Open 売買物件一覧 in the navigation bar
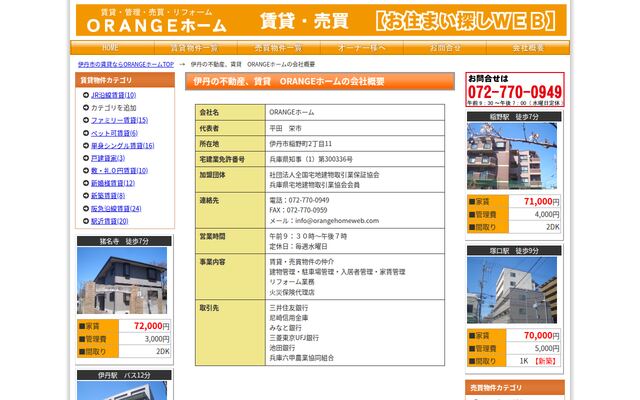 pos(279,48)
